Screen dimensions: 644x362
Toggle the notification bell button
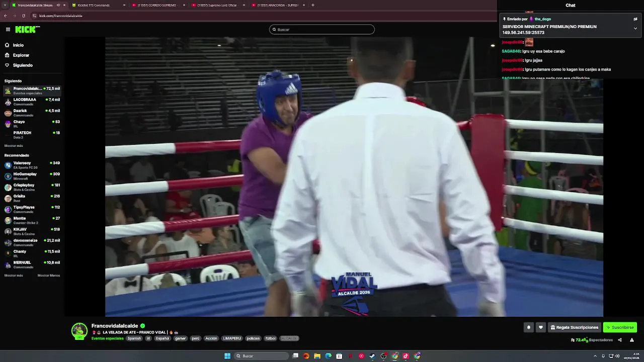click(x=528, y=327)
